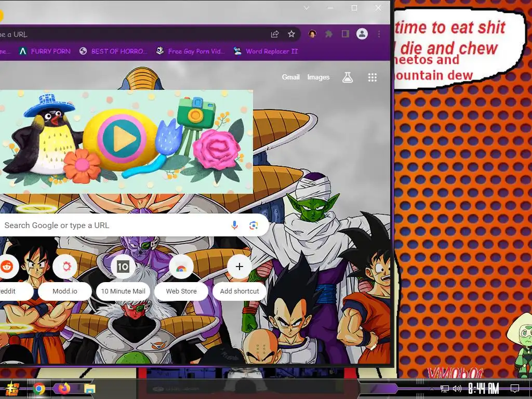Focus the Search Google or type a URL box

[x=134, y=225]
